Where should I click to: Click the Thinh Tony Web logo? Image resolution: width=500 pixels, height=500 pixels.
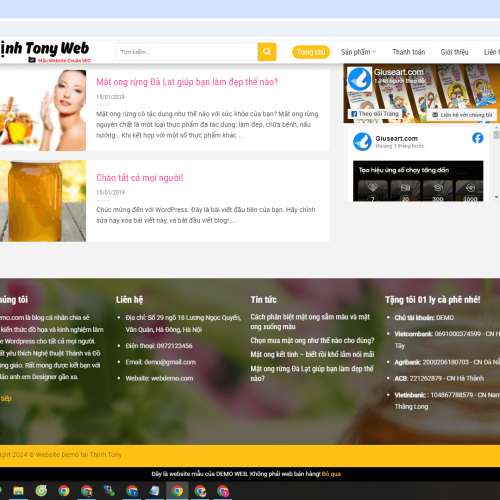point(45,52)
